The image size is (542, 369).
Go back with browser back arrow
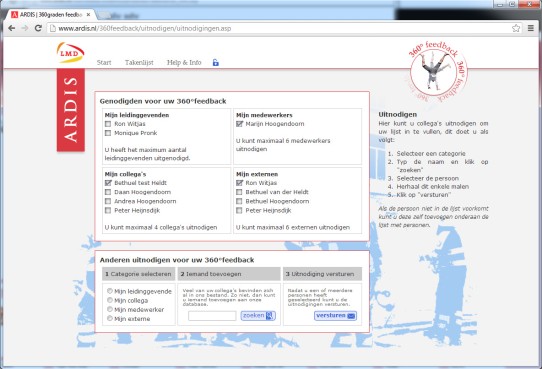11,28
